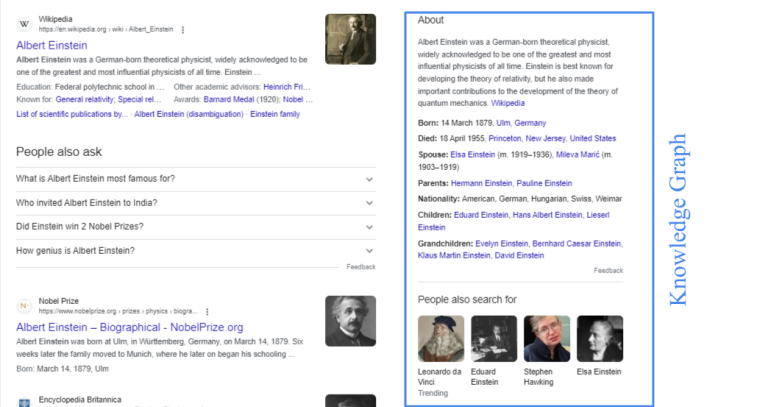
Task: Click 'Born: March 14, 1879, Ulm' snippet text
Action: tap(62, 369)
